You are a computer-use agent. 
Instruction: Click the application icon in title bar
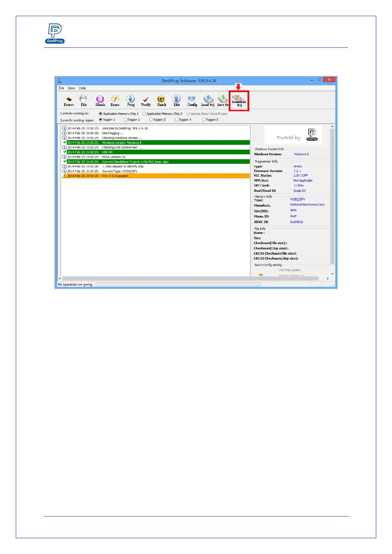(x=60, y=81)
